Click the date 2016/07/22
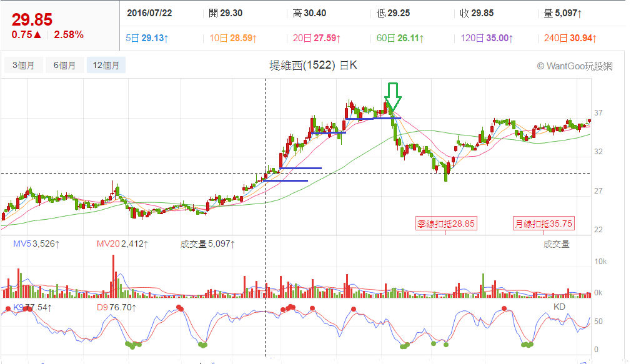The height and width of the screenshot is (364, 631). pos(149,13)
